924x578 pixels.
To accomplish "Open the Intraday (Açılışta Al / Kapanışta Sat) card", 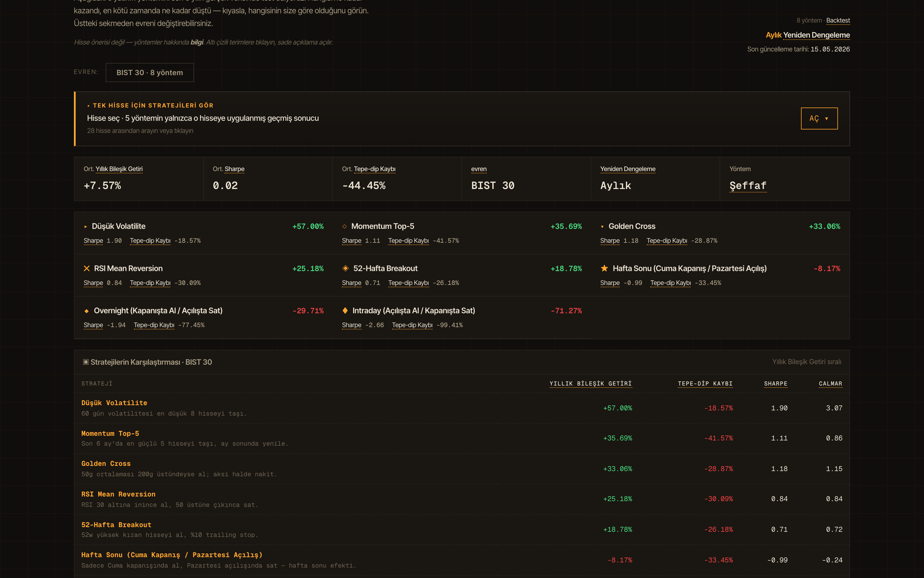I will tap(413, 311).
